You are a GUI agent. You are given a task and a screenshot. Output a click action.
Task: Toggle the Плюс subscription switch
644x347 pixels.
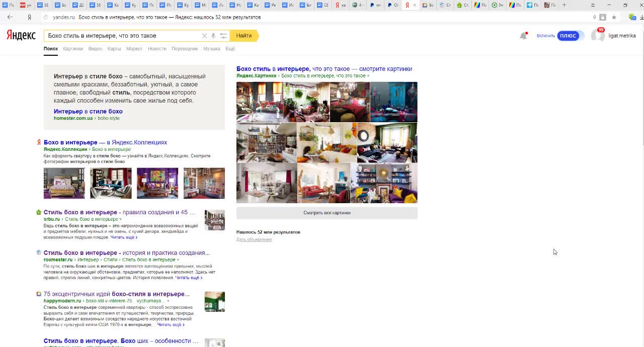[x=571, y=36]
